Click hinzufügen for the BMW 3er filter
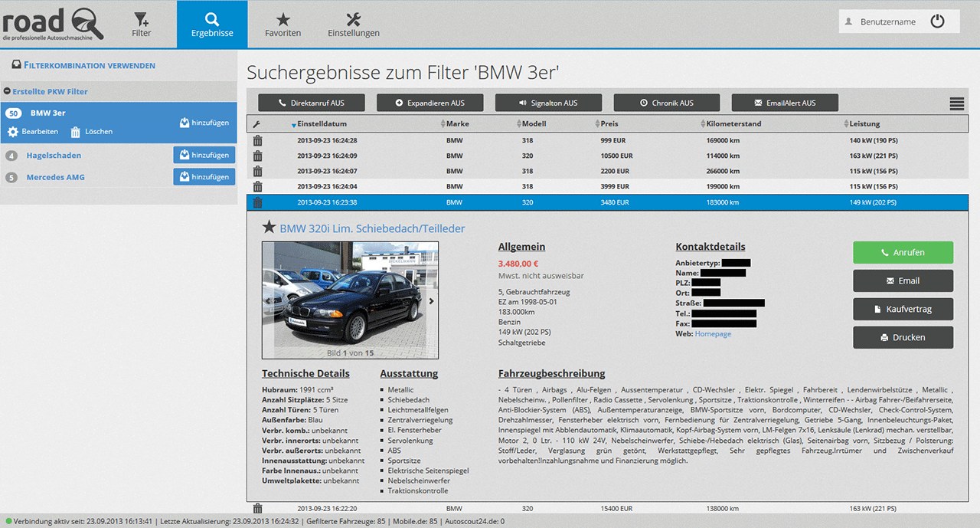Image resolution: width=980 pixels, height=528 pixels. click(204, 123)
